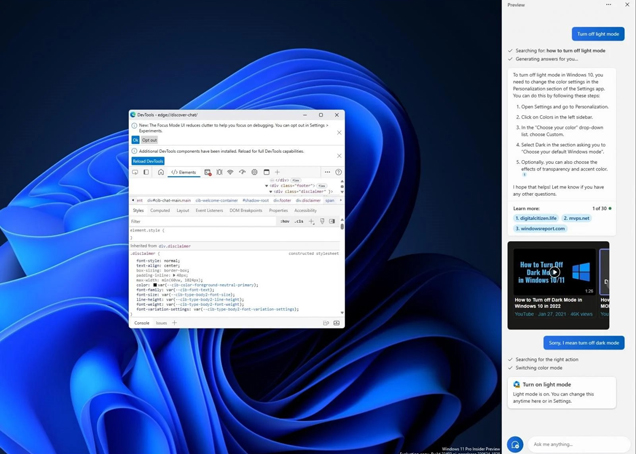Image resolution: width=636 pixels, height=454 pixels.
Task: Toggle the computed styles sidebar icon
Action: [x=332, y=221]
